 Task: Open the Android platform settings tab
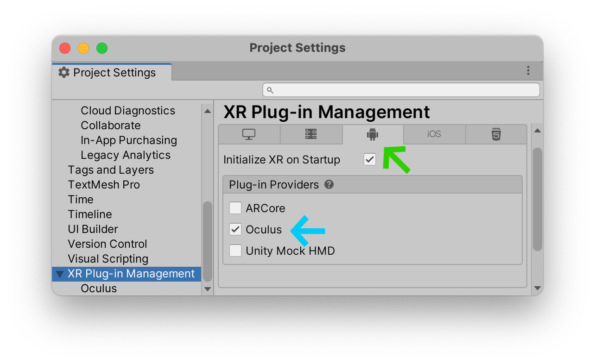(x=373, y=134)
